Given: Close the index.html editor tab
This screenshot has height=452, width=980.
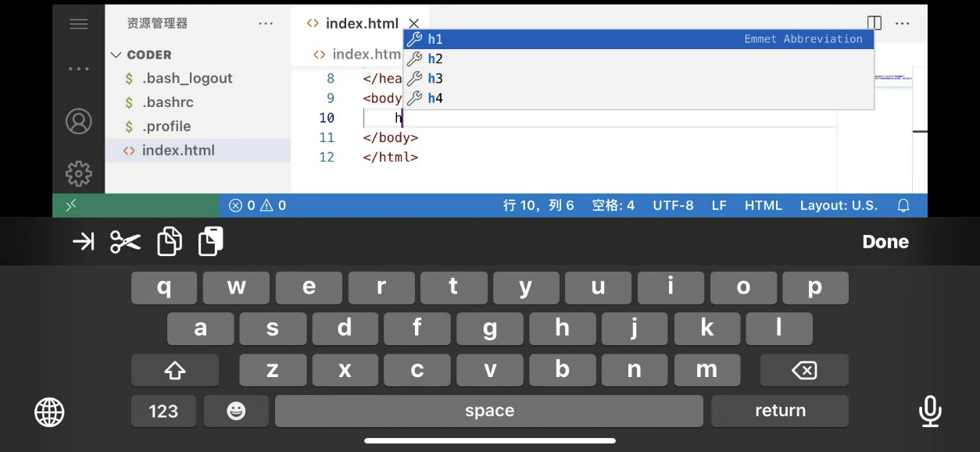Looking at the screenshot, I should (x=414, y=24).
